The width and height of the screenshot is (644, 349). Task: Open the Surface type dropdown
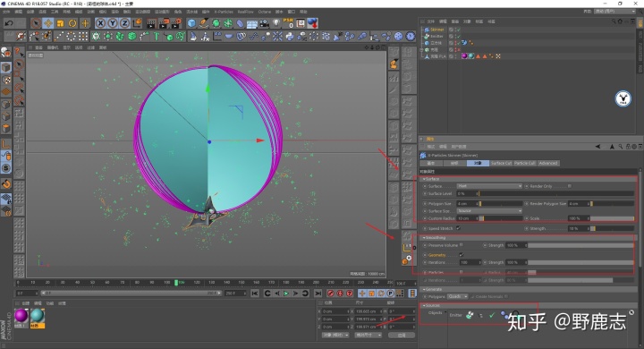coord(489,186)
